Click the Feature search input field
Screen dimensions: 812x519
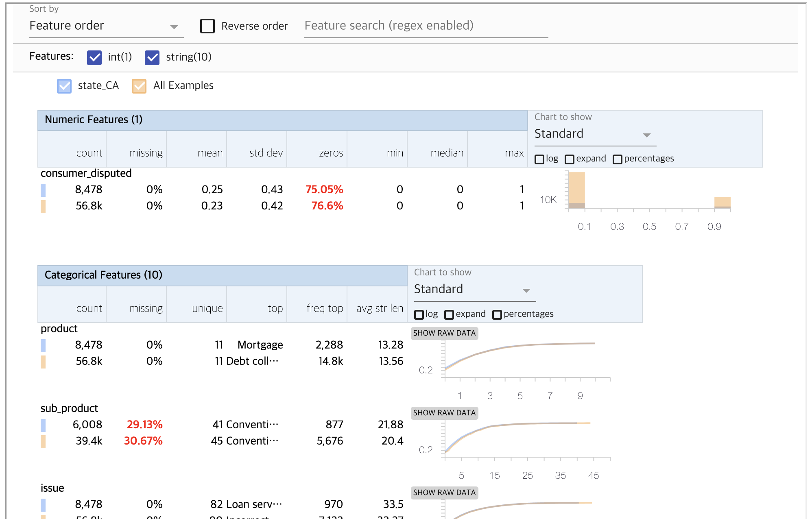pyautogui.click(x=426, y=26)
